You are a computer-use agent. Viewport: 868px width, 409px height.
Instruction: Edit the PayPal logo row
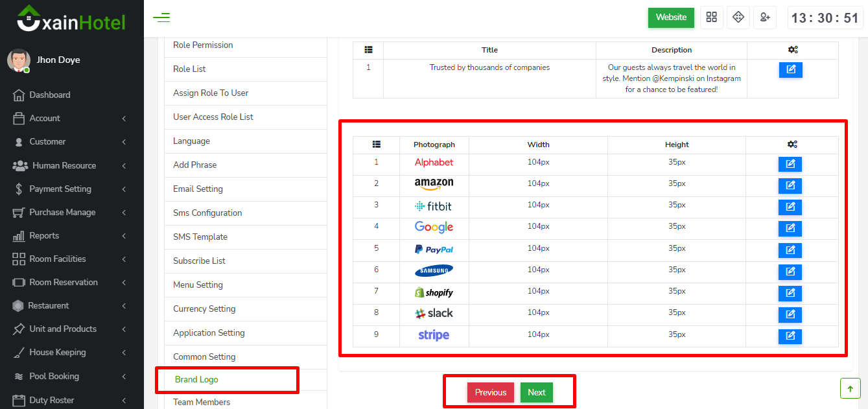[790, 250]
